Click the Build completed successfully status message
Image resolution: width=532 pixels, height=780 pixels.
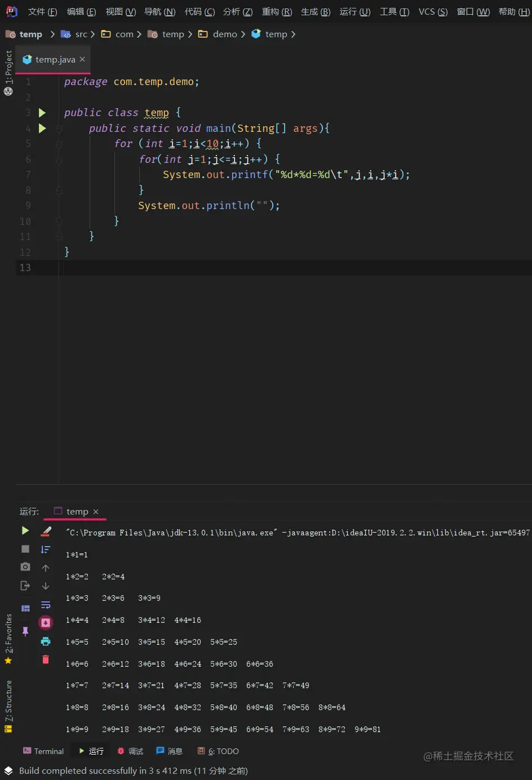coord(134,770)
